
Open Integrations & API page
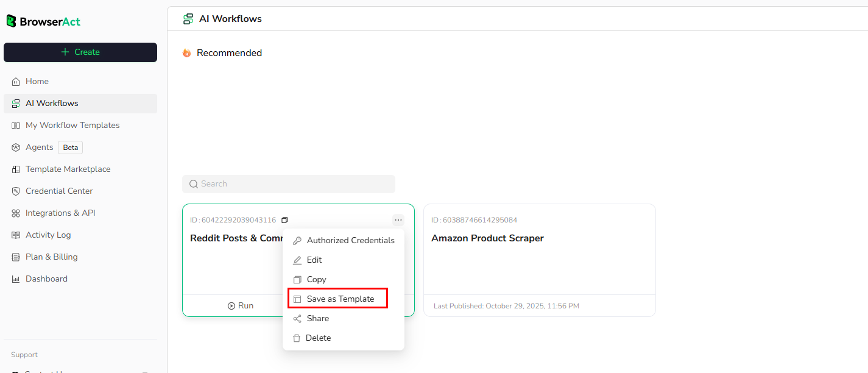click(60, 213)
